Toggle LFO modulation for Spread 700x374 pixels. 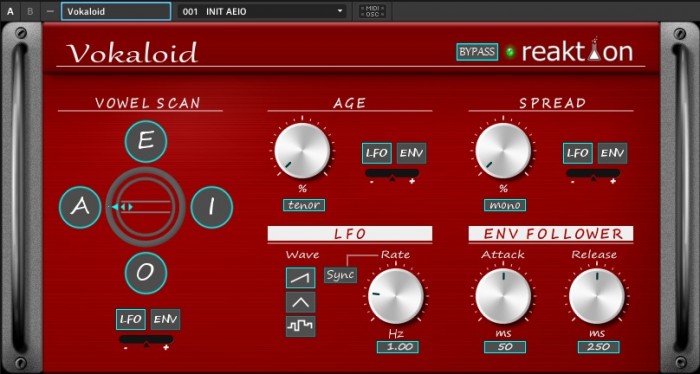point(578,154)
